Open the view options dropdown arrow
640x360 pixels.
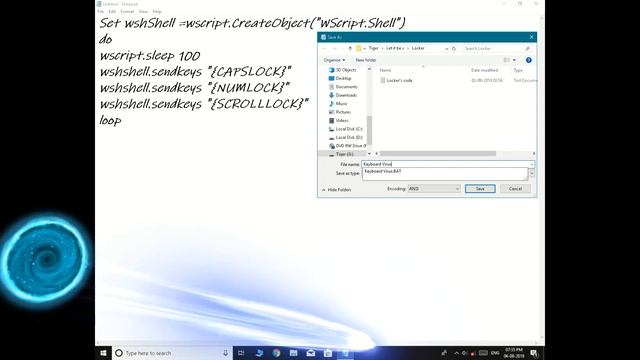pyautogui.click(x=514, y=60)
